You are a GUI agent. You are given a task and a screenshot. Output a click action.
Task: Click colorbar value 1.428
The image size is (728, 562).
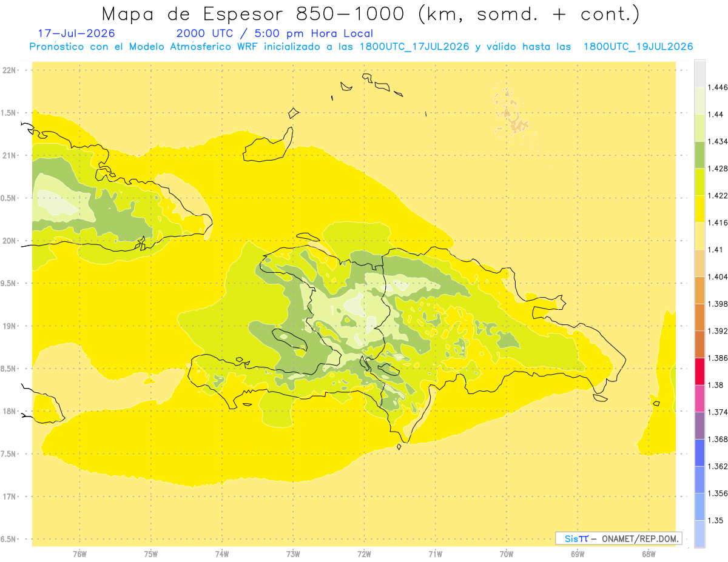718,169
